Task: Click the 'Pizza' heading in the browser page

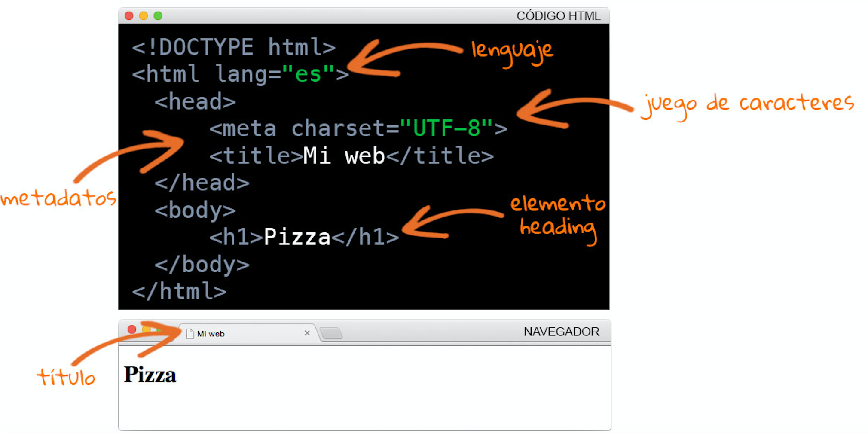Action: pyautogui.click(x=150, y=375)
